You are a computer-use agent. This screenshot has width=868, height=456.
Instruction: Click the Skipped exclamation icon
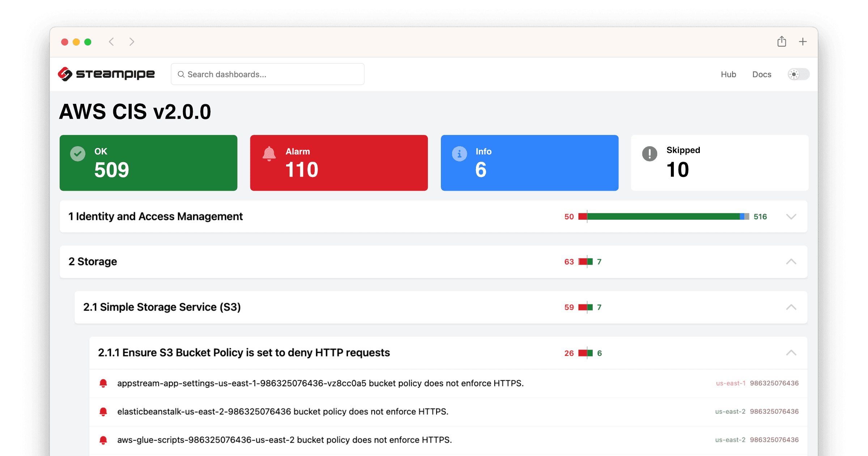pyautogui.click(x=650, y=153)
